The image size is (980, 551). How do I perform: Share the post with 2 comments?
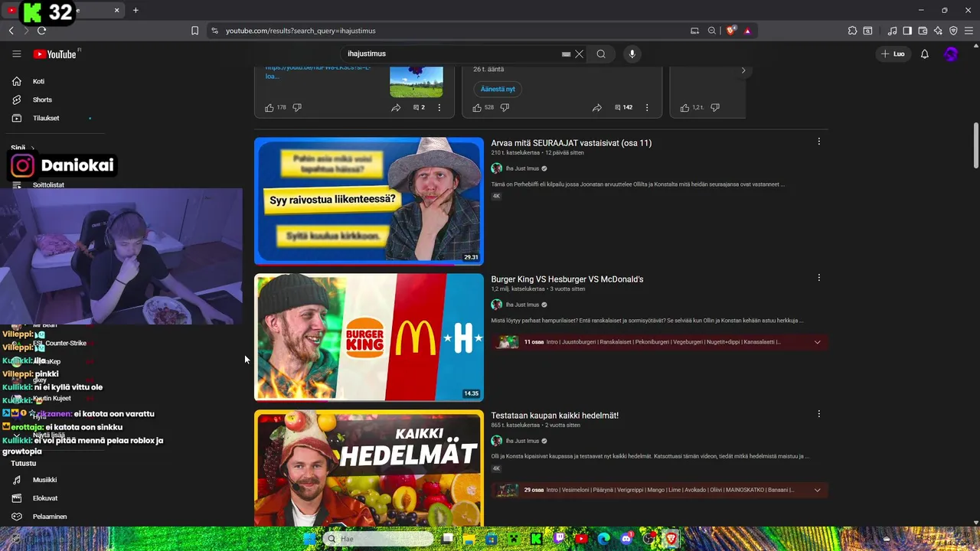click(x=396, y=107)
